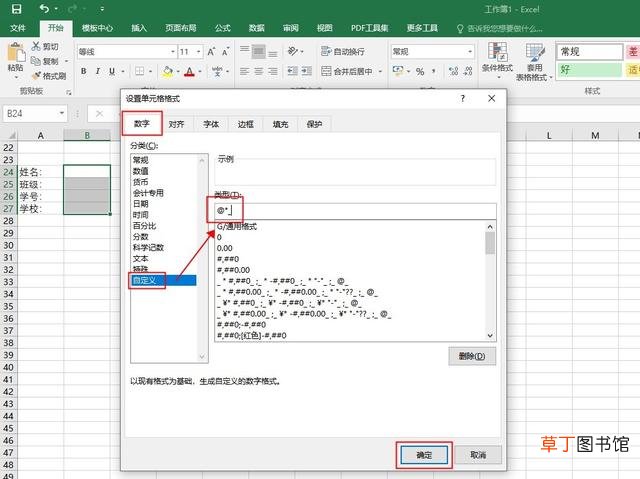Click the 删除(D) button

472,356
